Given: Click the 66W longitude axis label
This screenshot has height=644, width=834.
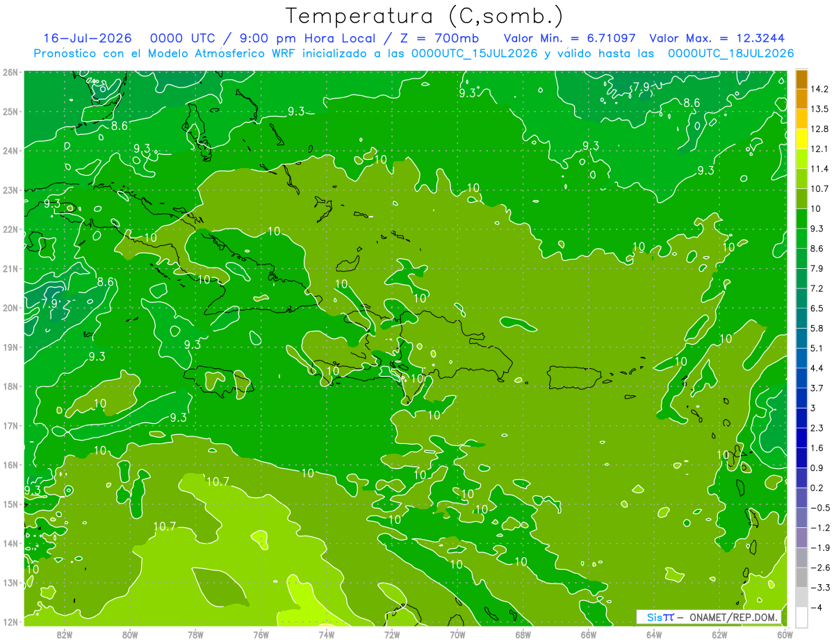Looking at the screenshot, I should [589, 634].
